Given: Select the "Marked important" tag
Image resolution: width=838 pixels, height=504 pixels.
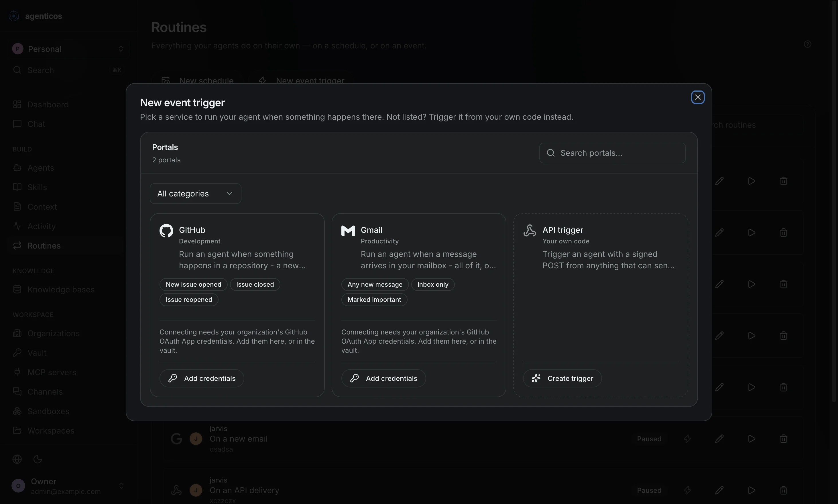Looking at the screenshot, I should click(x=374, y=300).
